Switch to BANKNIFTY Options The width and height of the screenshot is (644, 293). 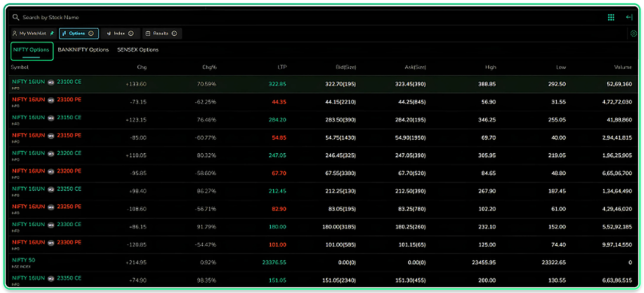tap(83, 50)
